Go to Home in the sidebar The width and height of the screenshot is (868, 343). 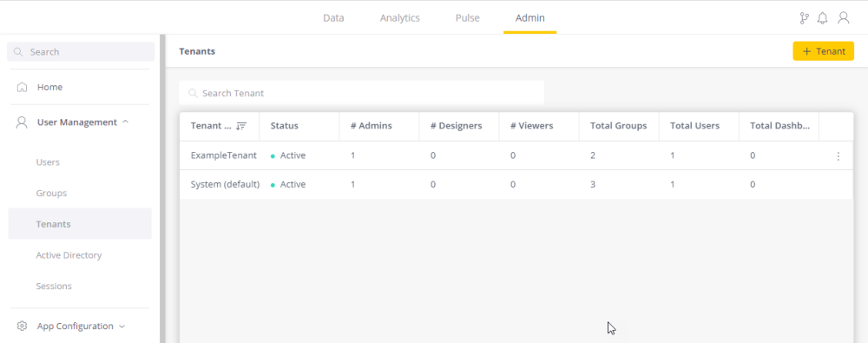pyautogui.click(x=49, y=87)
